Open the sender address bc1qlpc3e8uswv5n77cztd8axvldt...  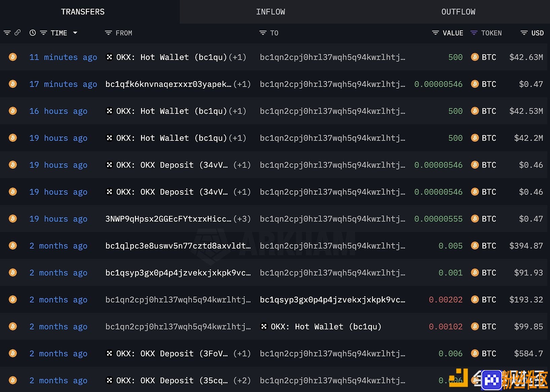pyautogui.click(x=178, y=246)
